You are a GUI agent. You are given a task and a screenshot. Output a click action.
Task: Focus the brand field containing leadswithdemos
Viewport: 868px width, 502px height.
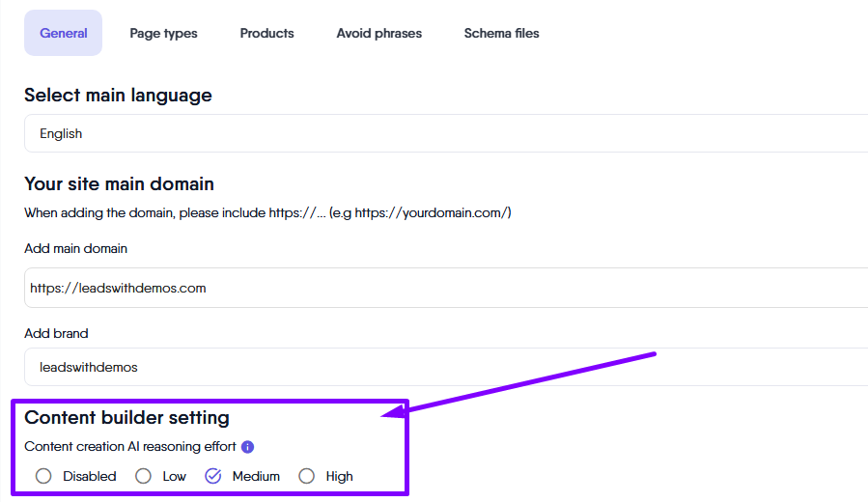tap(444, 367)
